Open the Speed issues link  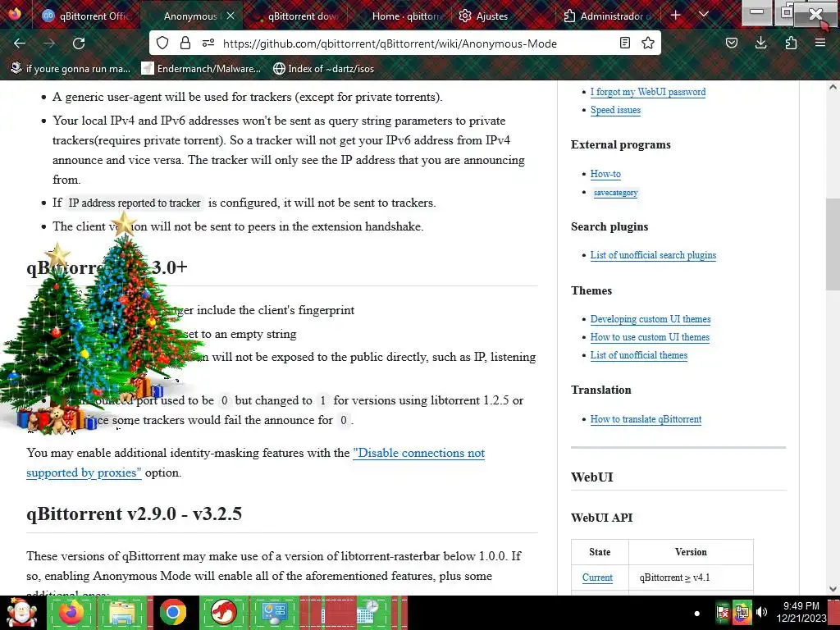pos(615,110)
